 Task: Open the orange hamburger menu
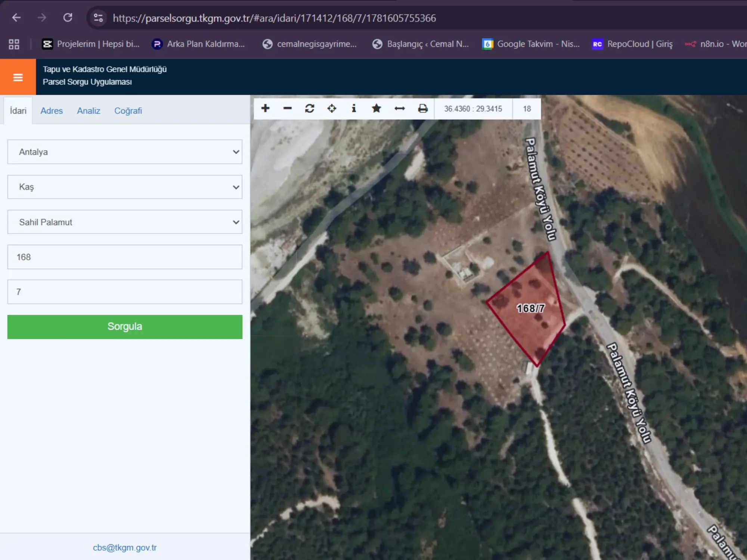coord(18,77)
